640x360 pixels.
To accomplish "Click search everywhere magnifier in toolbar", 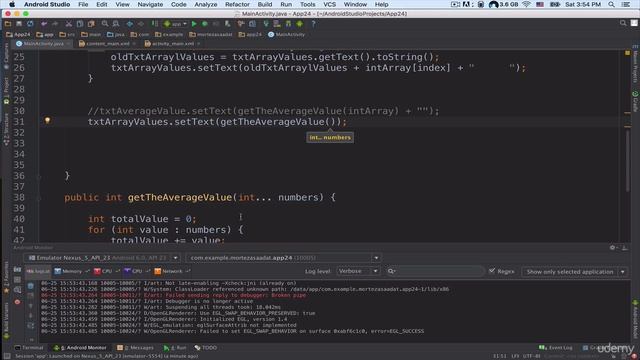I will (x=623, y=23).
